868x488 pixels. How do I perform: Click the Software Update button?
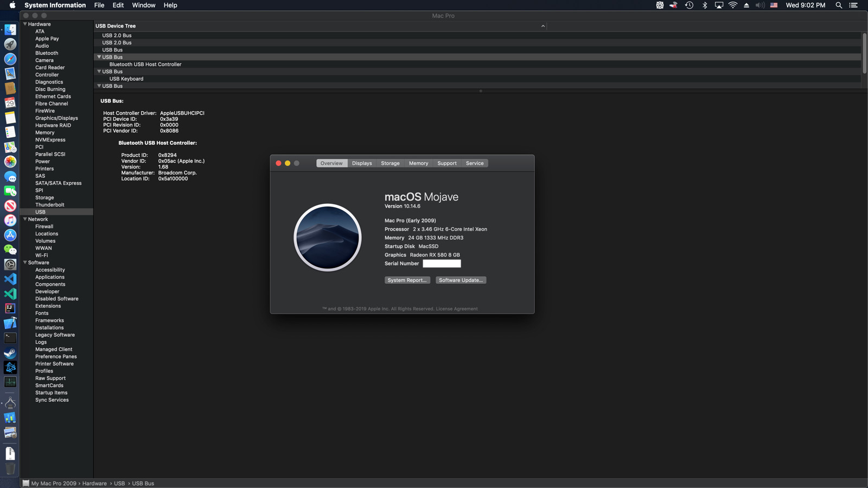(x=461, y=280)
